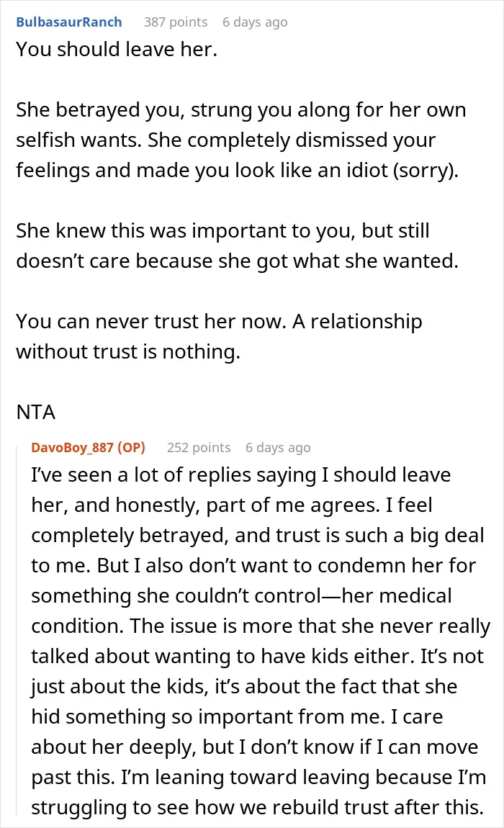Click paragraph starting 'She betrayed you'

[x=241, y=140]
